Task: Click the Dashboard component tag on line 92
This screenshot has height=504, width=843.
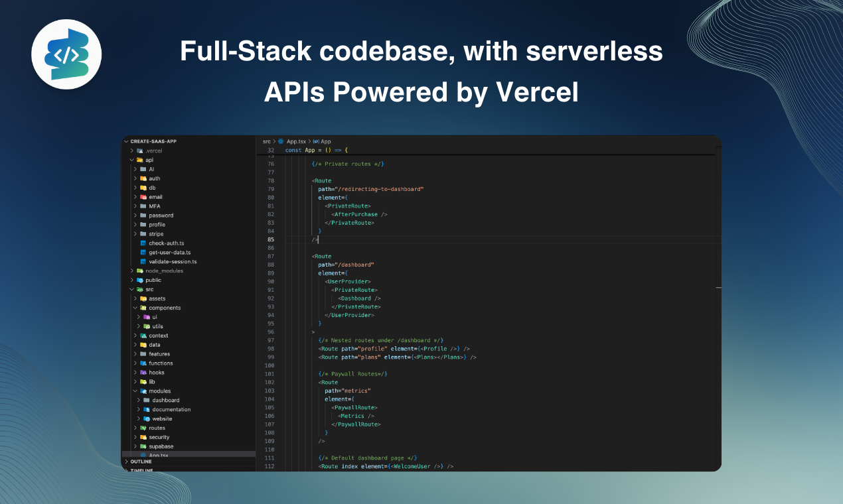Action: point(359,298)
